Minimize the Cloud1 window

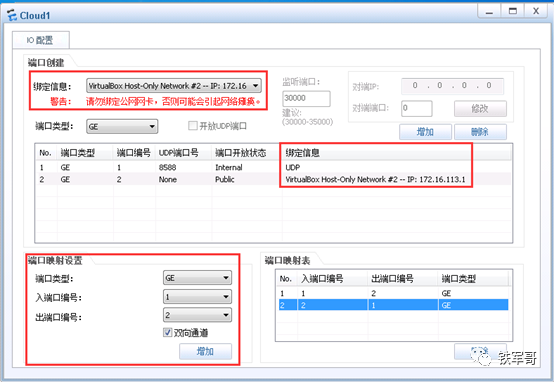click(489, 12)
